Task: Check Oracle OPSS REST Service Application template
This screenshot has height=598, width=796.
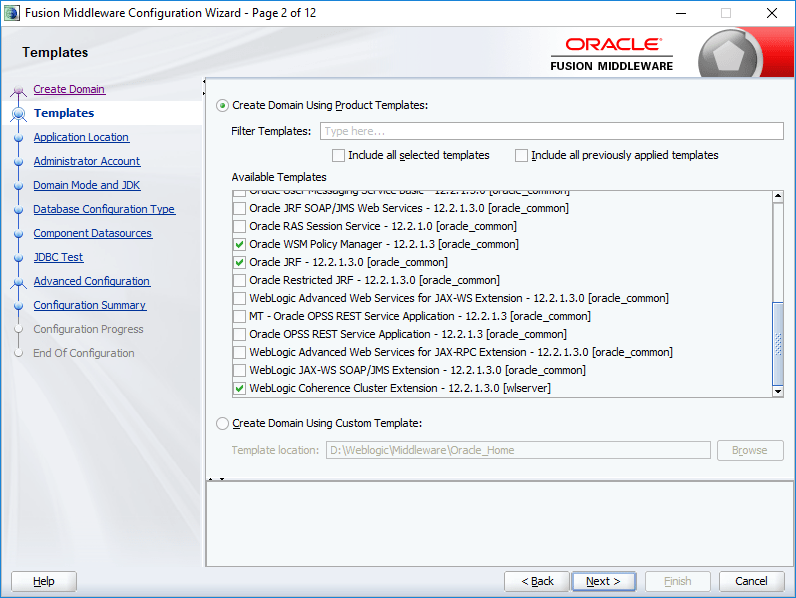Action: tap(240, 335)
